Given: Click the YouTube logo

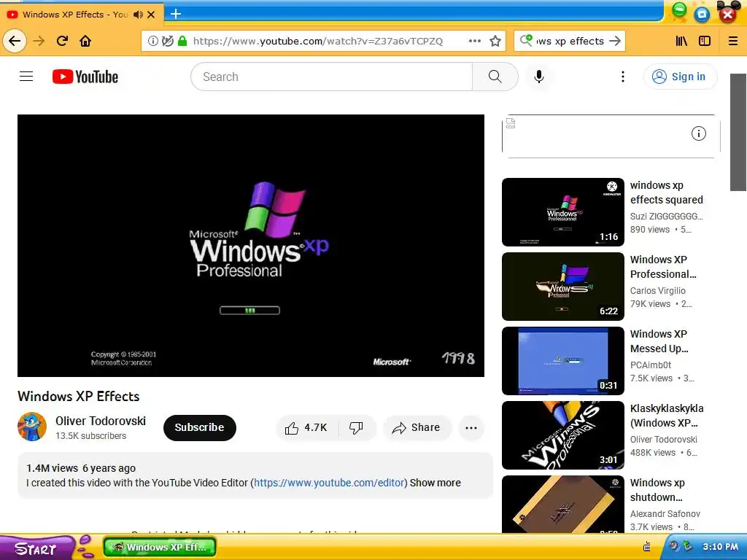Looking at the screenshot, I should point(85,77).
